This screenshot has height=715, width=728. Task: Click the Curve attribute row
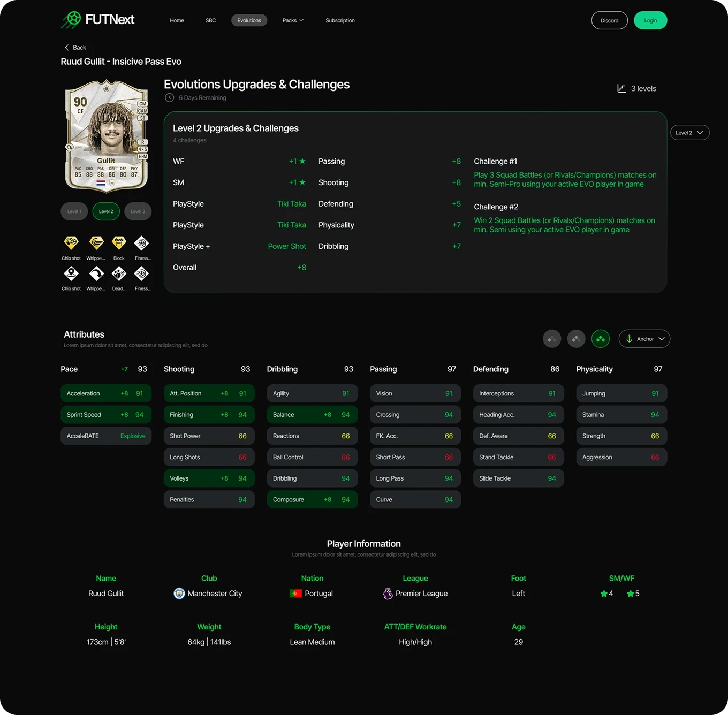[x=415, y=500]
